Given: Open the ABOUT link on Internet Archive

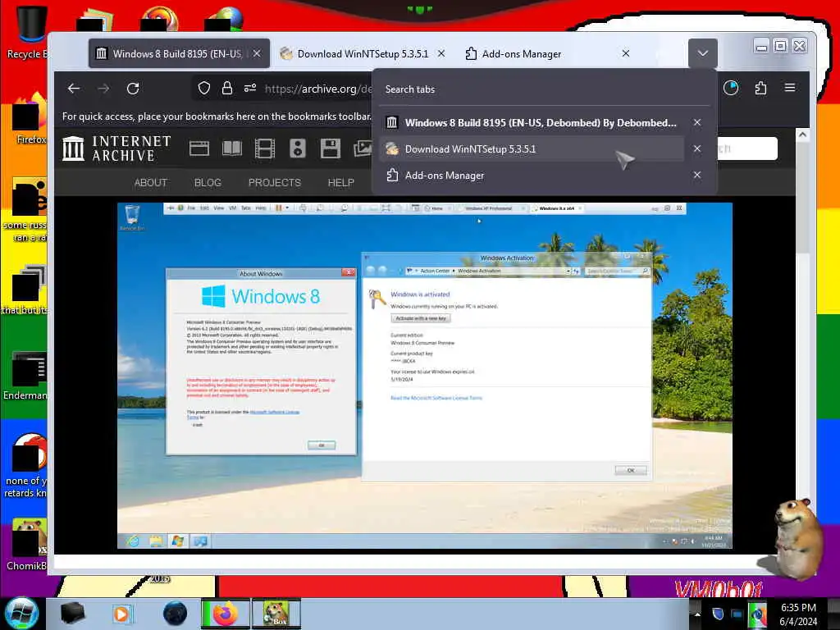Looking at the screenshot, I should click(x=151, y=183).
